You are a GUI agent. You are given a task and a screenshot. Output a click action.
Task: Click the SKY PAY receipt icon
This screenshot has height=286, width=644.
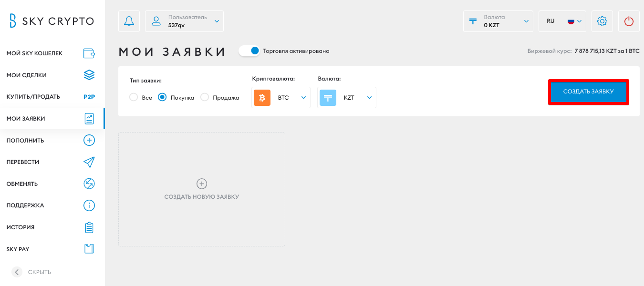click(89, 249)
